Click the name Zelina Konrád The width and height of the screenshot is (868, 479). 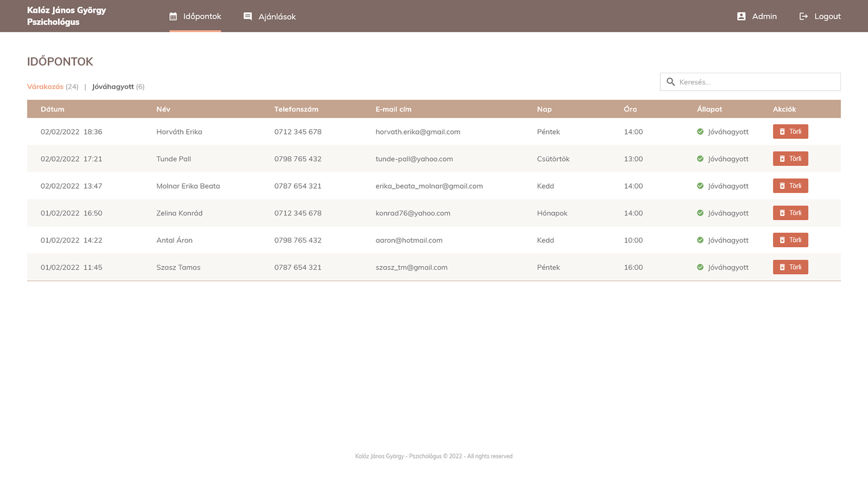click(x=180, y=213)
